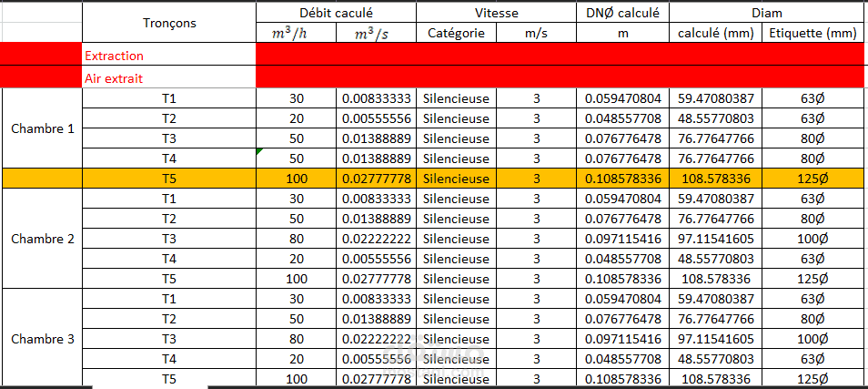Select the Etiquette (mm) subheader

[813, 33]
